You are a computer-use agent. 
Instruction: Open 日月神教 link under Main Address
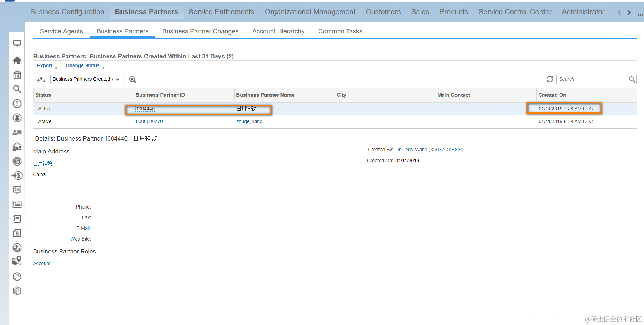click(42, 163)
